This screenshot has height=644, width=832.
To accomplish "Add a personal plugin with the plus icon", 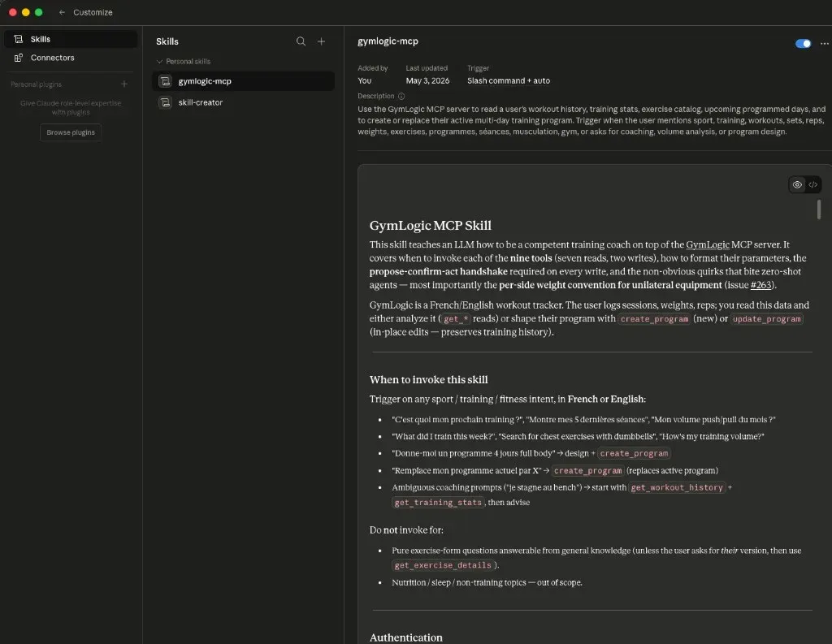I will pyautogui.click(x=124, y=84).
